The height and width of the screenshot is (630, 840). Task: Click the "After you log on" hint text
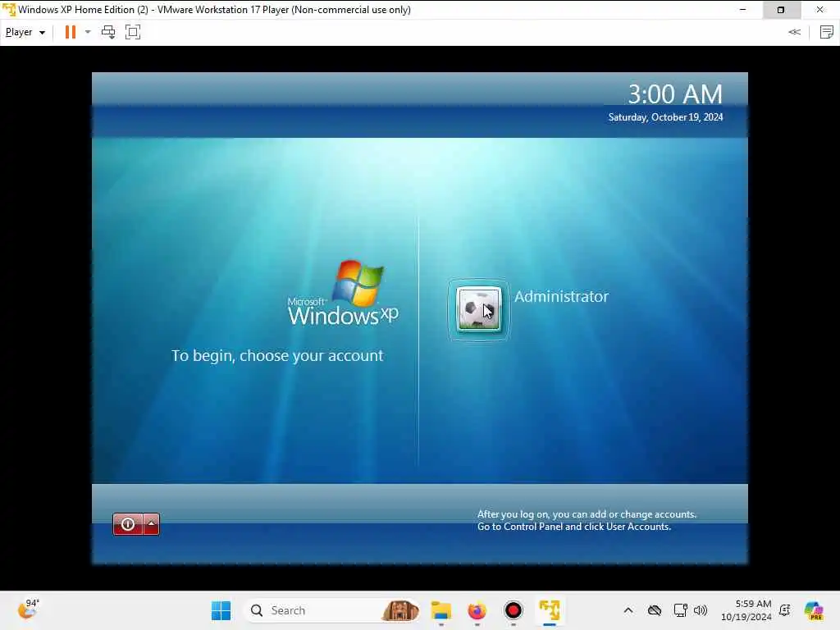pos(587,520)
